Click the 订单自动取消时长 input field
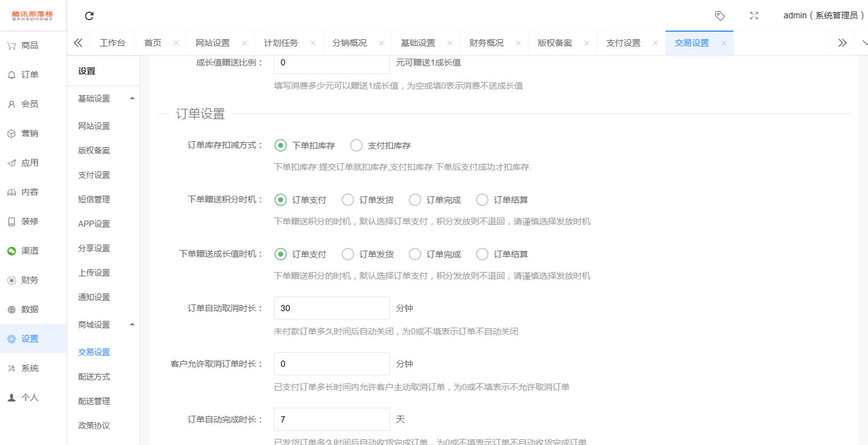This screenshot has width=868, height=445. (x=332, y=308)
